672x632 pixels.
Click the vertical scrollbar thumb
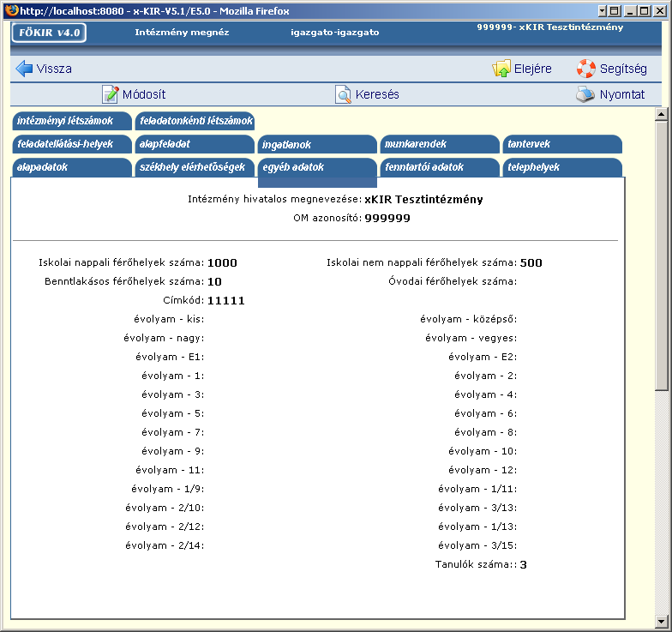[x=662, y=256]
